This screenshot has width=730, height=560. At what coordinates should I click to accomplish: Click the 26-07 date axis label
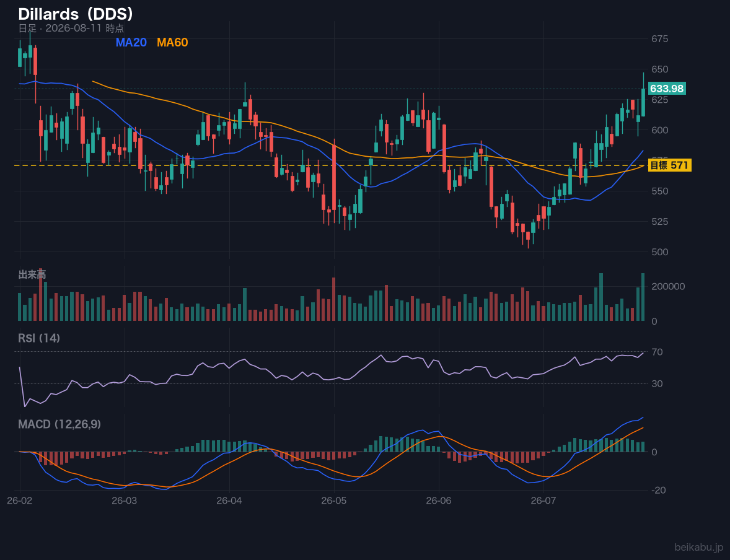pyautogui.click(x=543, y=501)
